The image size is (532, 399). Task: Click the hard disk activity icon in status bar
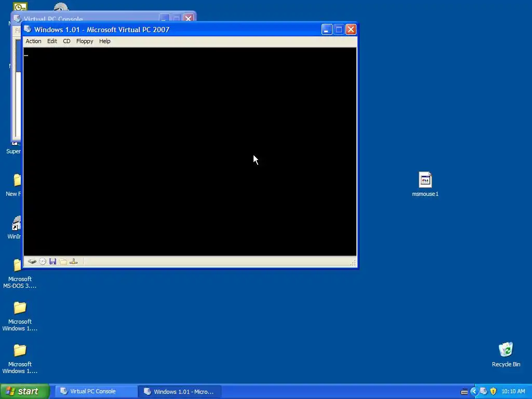[x=32, y=262]
